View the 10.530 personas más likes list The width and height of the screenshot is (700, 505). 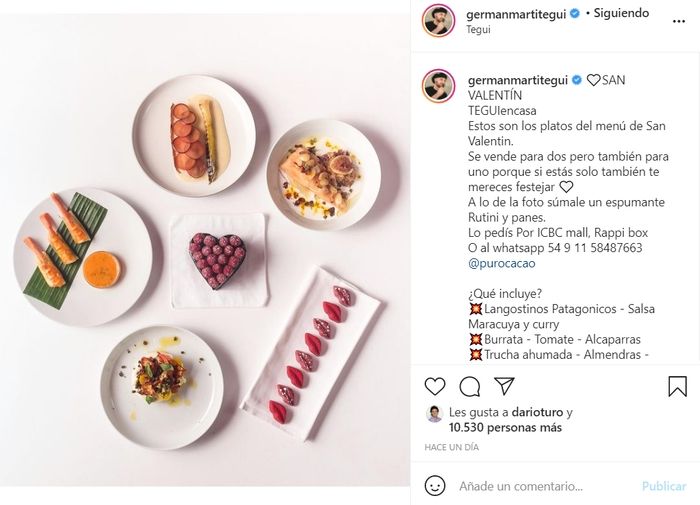(505, 428)
